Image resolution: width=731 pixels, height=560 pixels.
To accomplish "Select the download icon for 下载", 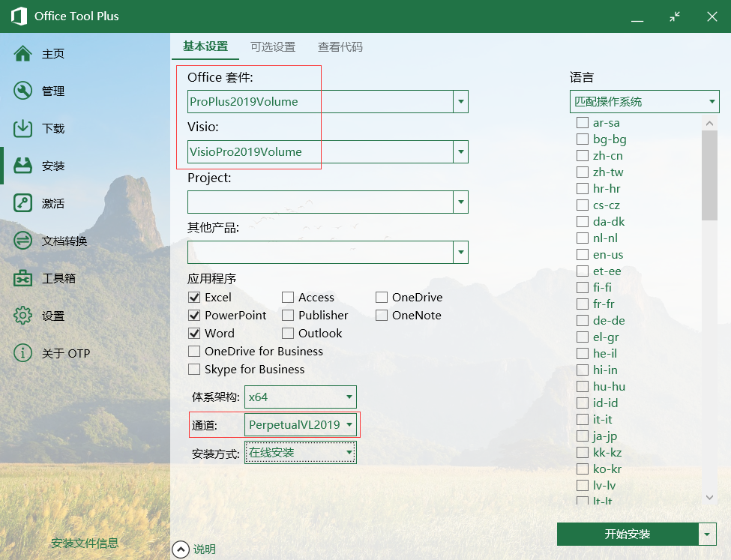I will [x=22, y=129].
